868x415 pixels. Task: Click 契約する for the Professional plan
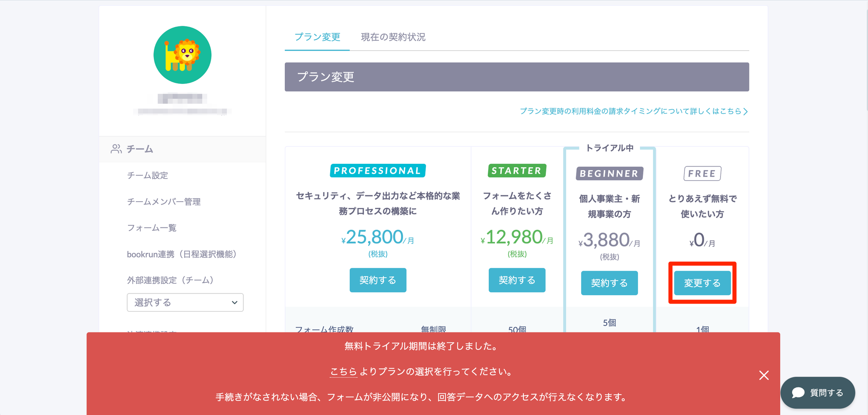coord(378,280)
